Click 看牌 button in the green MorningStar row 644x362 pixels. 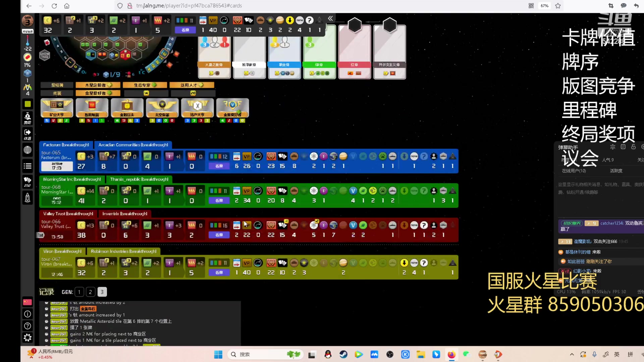[x=219, y=200]
